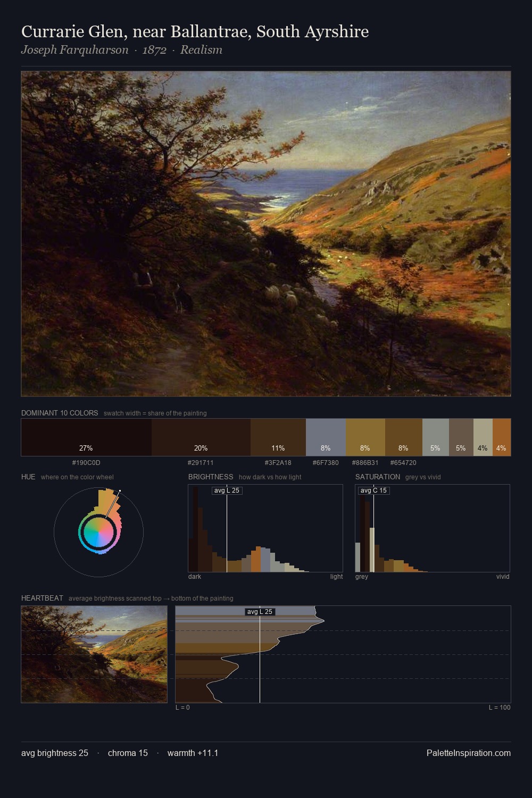Screen dimensions: 532x798
Task: Click the DOMINANT 10 COLORS heading
Action: point(60,413)
